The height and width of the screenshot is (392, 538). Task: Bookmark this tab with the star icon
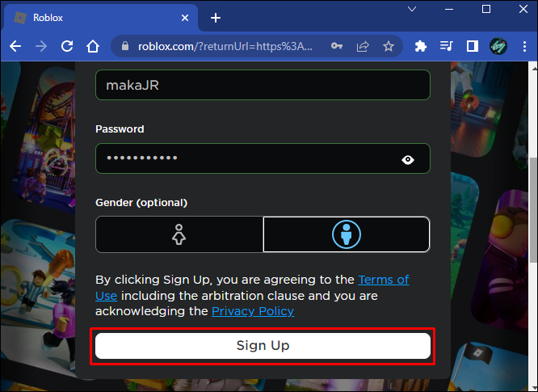pyautogui.click(x=389, y=46)
